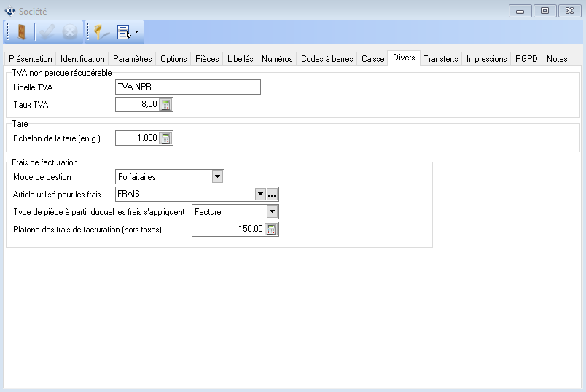Open calculator for Taux TVA field

166,105
